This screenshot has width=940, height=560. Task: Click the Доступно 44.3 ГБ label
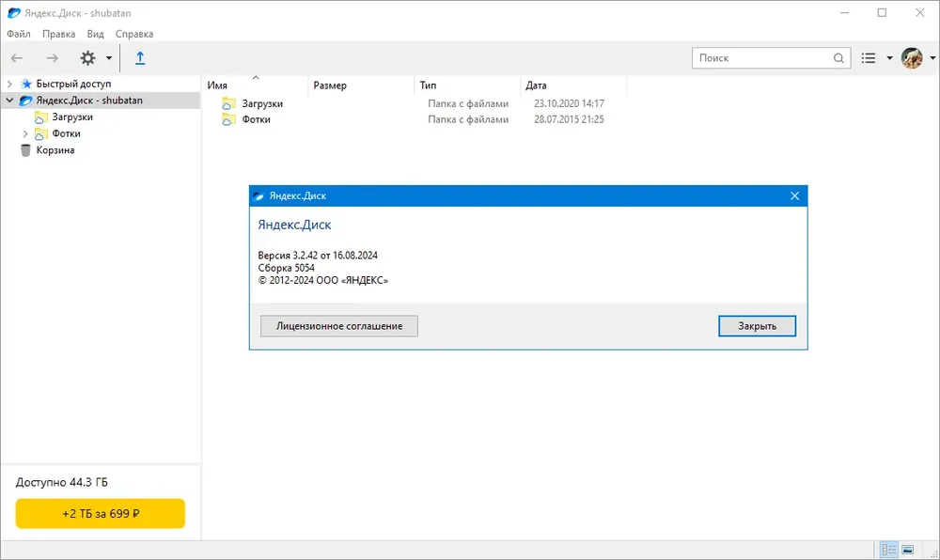tap(62, 482)
